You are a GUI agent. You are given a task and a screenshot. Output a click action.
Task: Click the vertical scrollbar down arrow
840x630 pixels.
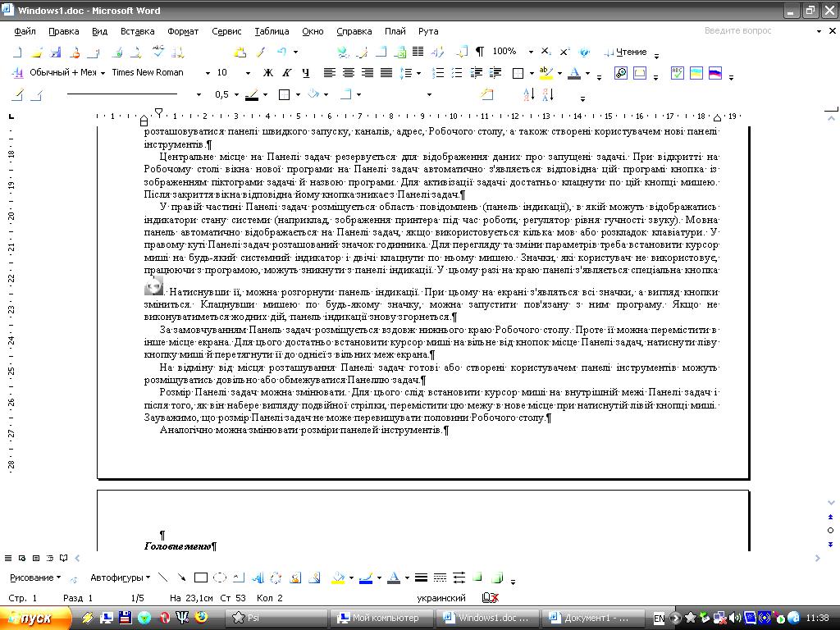coord(831,503)
